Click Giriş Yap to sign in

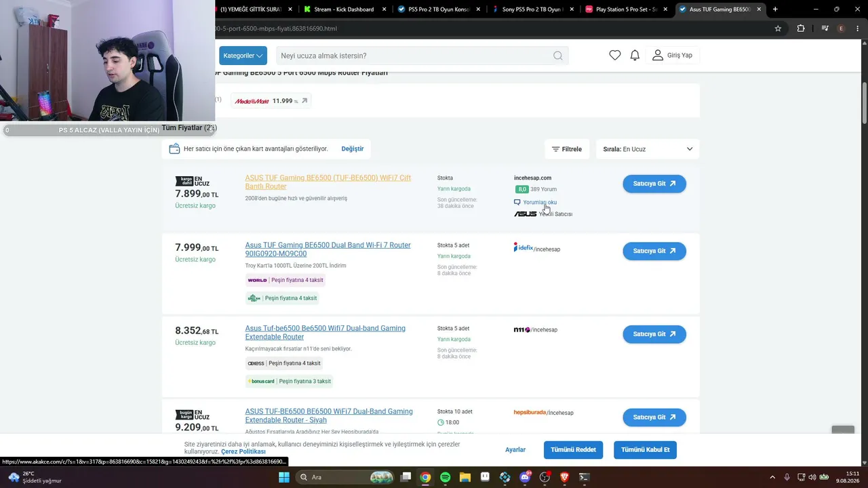pos(673,56)
